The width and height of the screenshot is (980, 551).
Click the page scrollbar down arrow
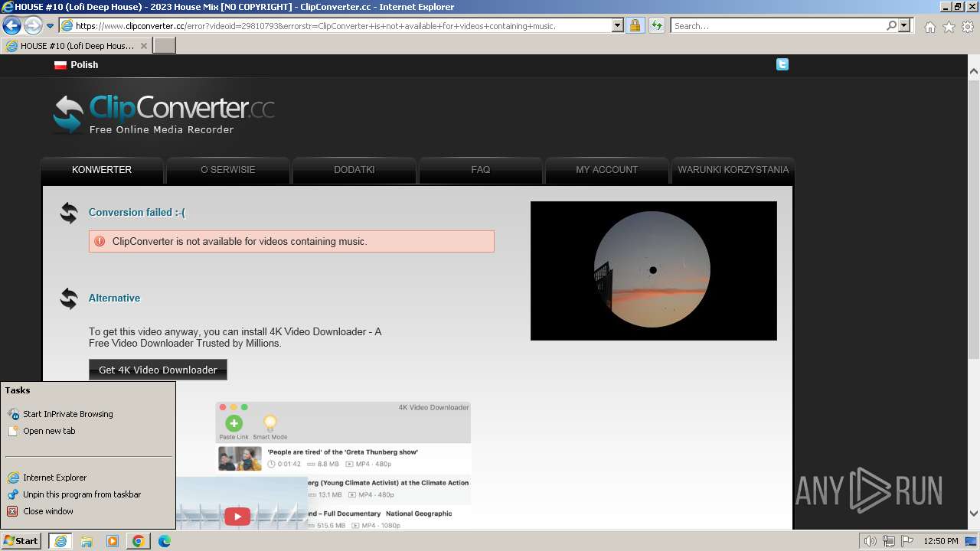coord(974,514)
